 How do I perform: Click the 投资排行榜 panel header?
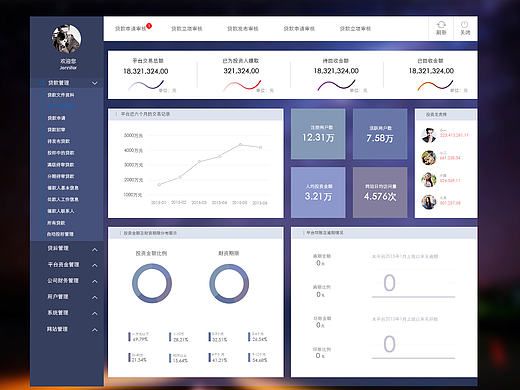(x=446, y=114)
